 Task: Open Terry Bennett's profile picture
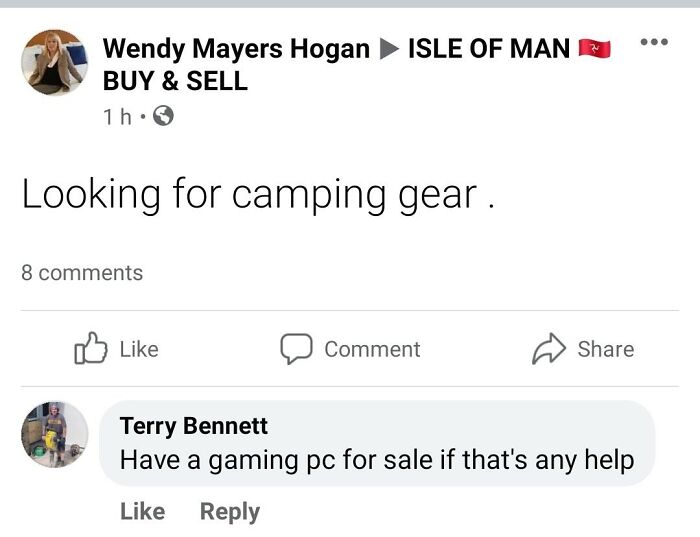pyautogui.click(x=54, y=434)
